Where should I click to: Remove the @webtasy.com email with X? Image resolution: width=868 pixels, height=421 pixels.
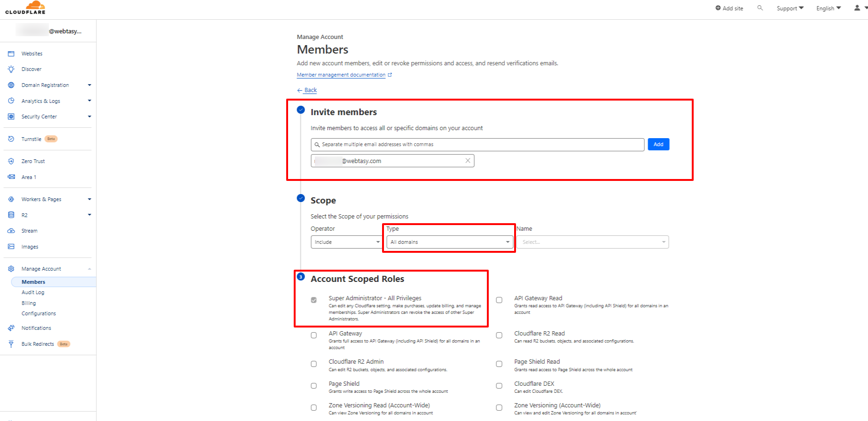468,161
